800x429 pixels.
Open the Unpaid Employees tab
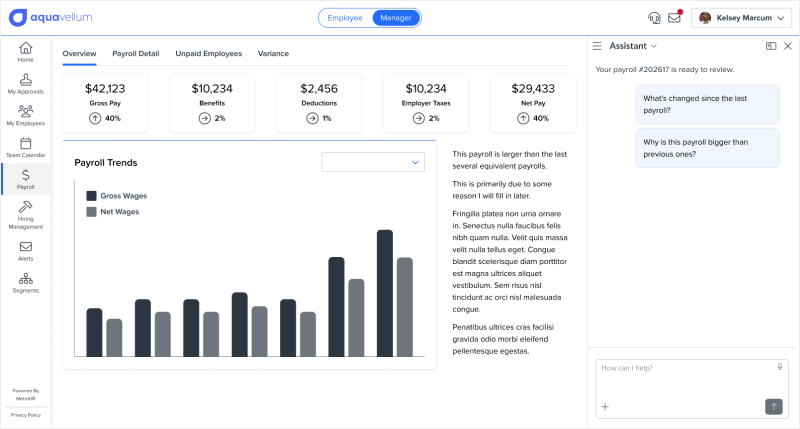pos(208,53)
